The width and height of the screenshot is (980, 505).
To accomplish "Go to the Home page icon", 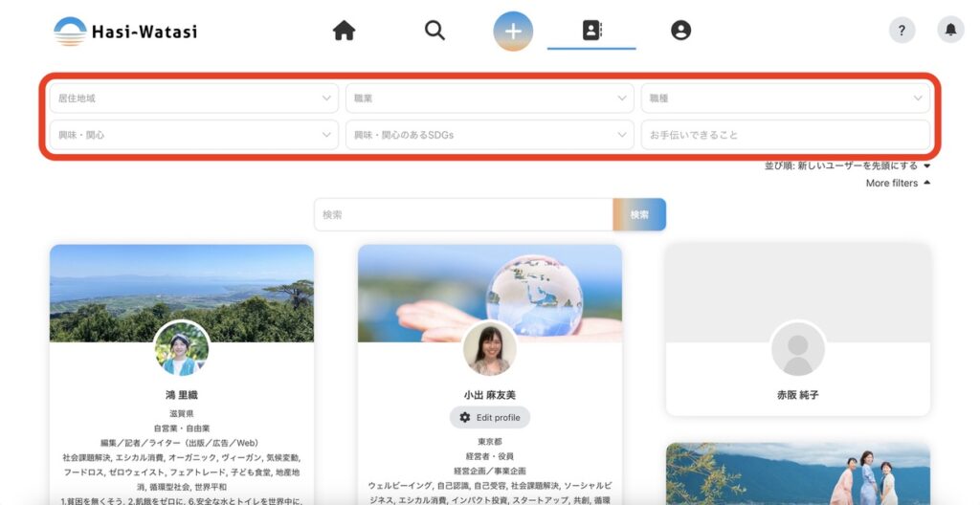I will point(344,31).
